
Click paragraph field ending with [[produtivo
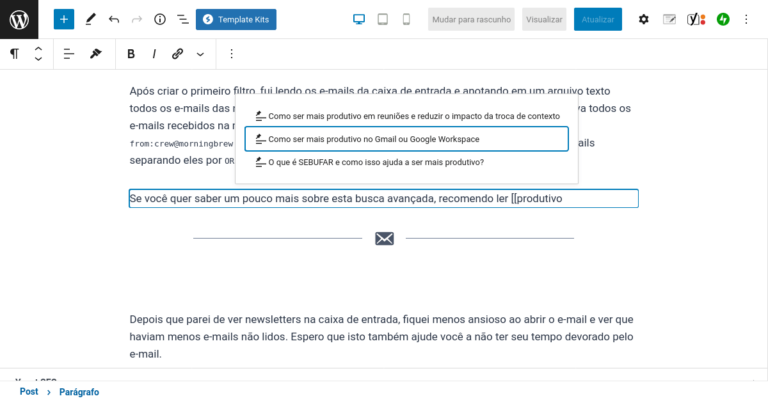coord(384,198)
